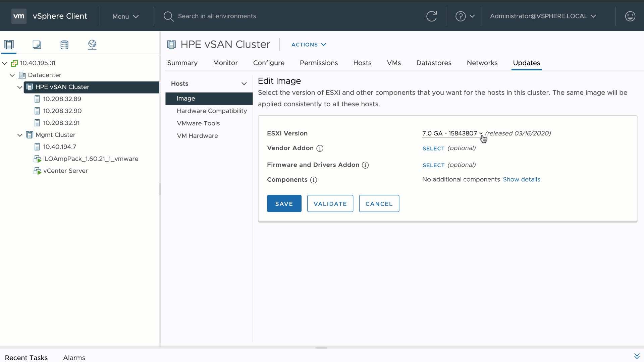
Task: Open Networking inventory view icon
Action: pyautogui.click(x=92, y=45)
